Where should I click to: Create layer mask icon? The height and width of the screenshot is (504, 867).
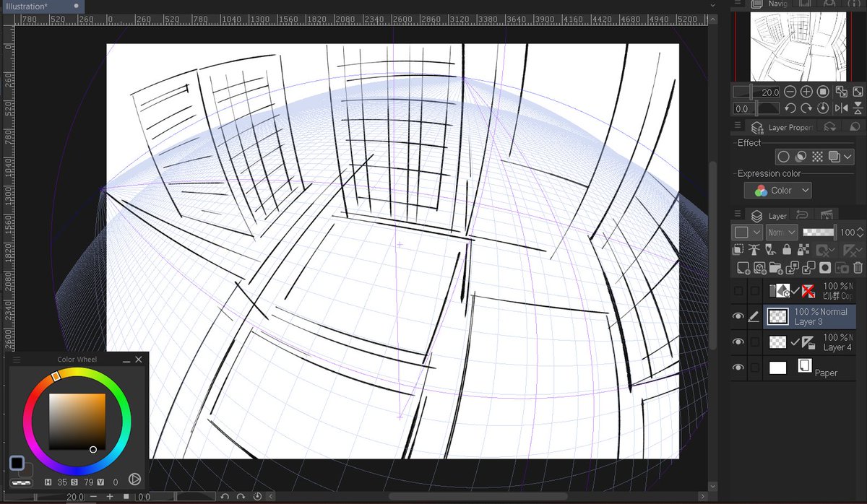pos(825,268)
